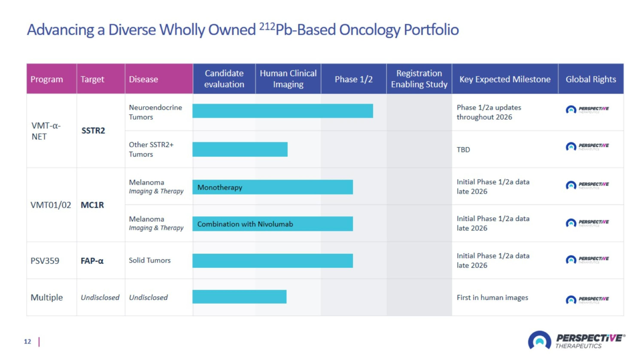Click the page number 12
Image resolution: width=644 pixels, height=362 pixels.
pos(27,342)
